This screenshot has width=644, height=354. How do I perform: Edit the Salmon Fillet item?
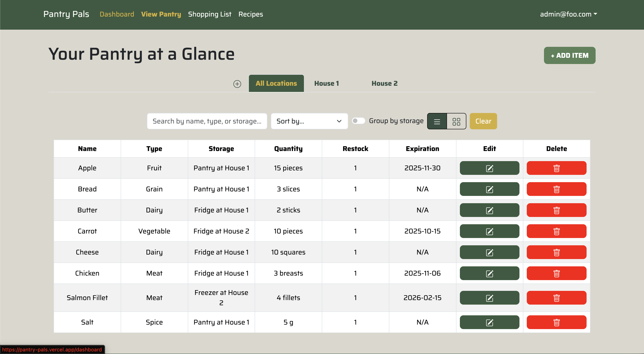(489, 298)
